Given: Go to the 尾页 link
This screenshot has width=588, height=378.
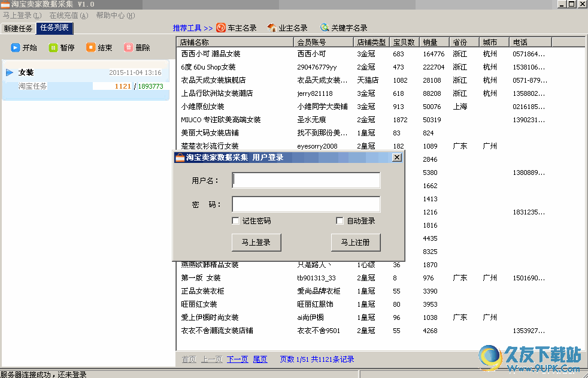Looking at the screenshot, I should (260, 359).
